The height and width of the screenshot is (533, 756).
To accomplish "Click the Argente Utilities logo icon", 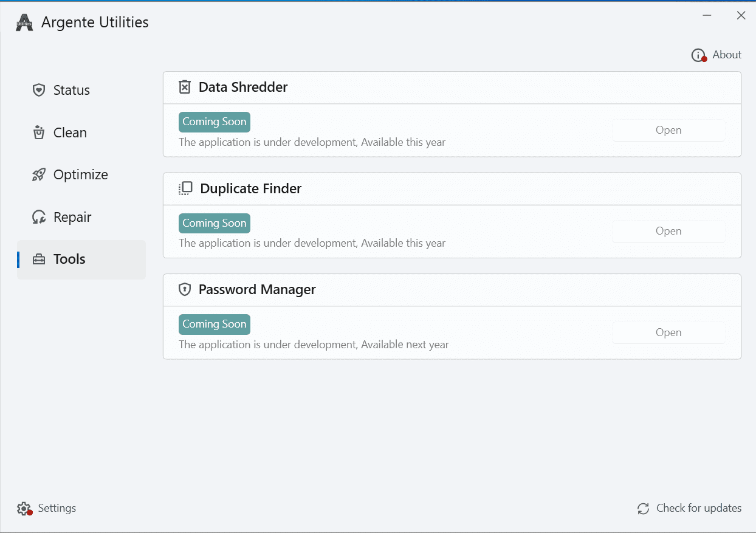I will click(x=24, y=22).
